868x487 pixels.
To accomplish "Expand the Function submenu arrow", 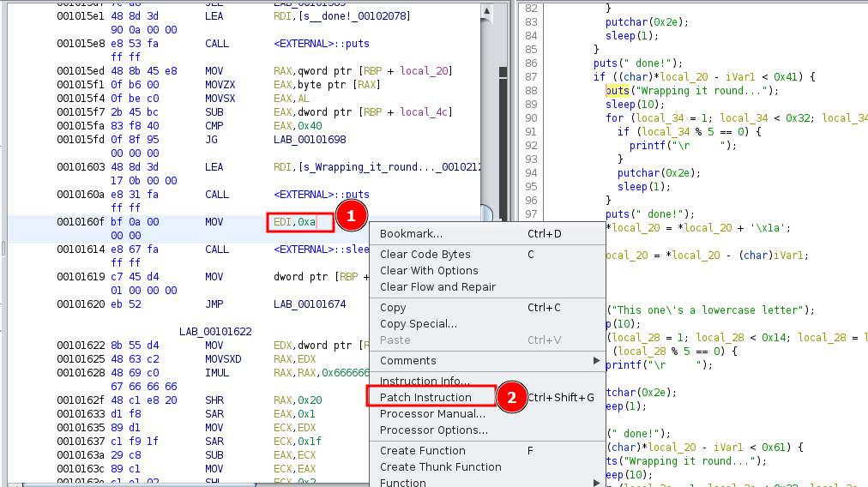I will pos(597,483).
